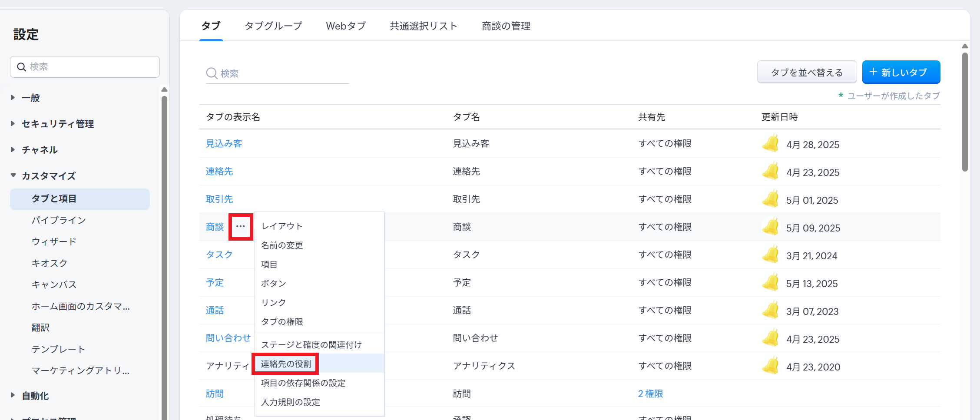Click the タブを並べ替える button

[806, 72]
